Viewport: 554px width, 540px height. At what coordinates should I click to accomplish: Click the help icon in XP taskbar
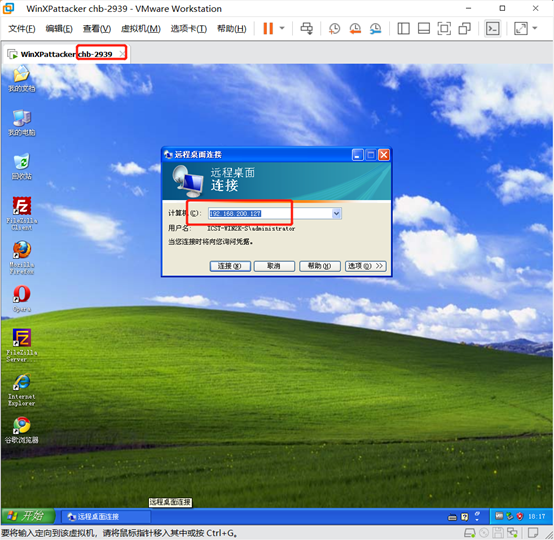coord(464,517)
